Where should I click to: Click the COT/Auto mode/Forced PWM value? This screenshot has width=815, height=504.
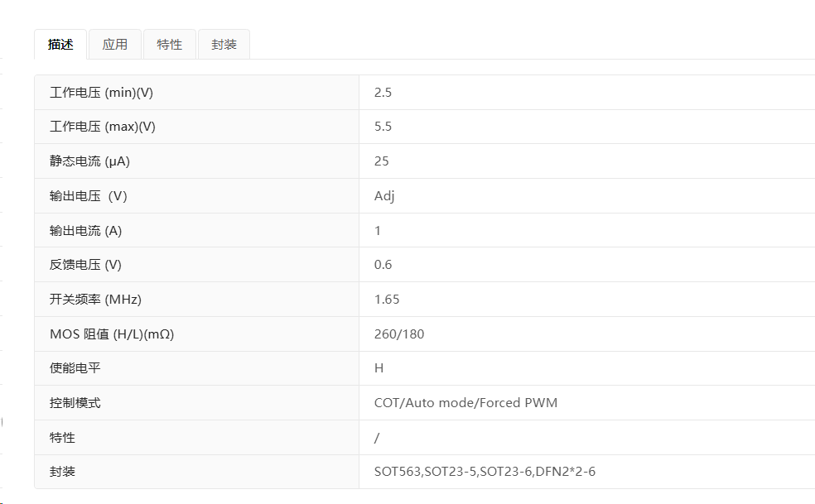pos(465,403)
